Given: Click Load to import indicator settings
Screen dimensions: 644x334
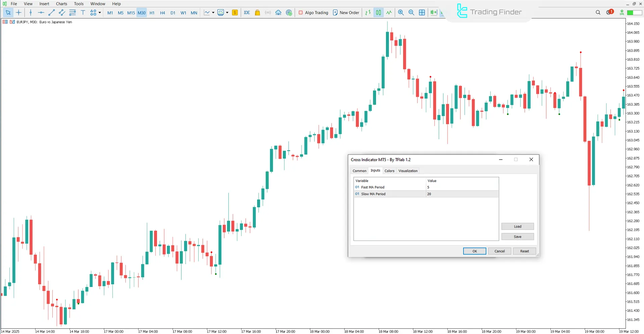Looking at the screenshot, I should pyautogui.click(x=517, y=226).
